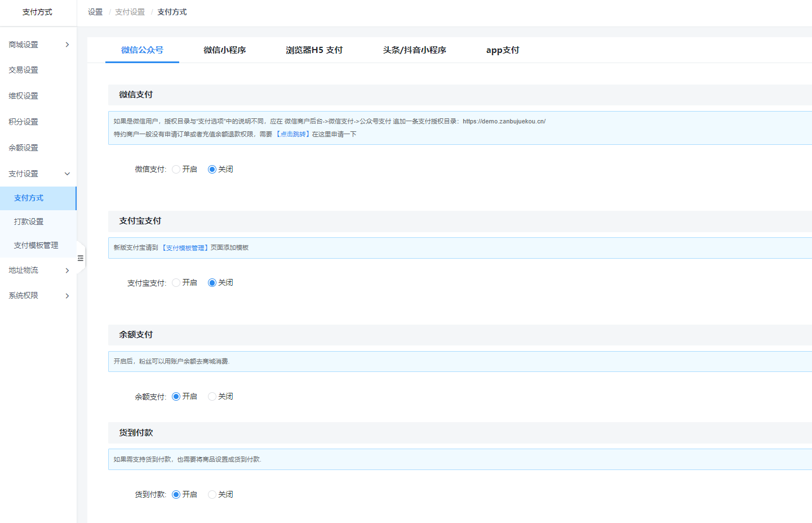Open the app支付 tab
The height and width of the screenshot is (523, 812).
click(x=502, y=50)
